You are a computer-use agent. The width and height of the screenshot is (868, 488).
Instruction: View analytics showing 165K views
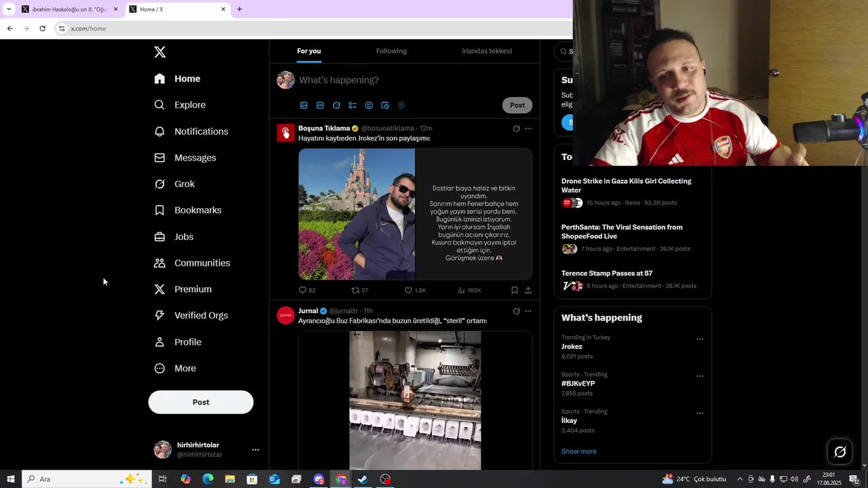[469, 290]
